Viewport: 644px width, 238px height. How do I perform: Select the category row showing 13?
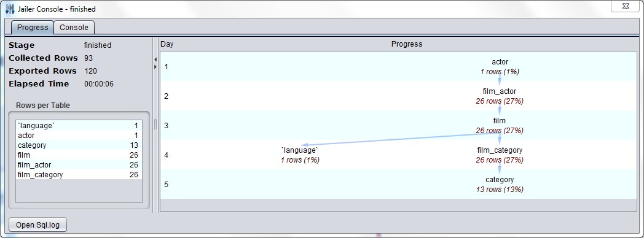[79, 145]
